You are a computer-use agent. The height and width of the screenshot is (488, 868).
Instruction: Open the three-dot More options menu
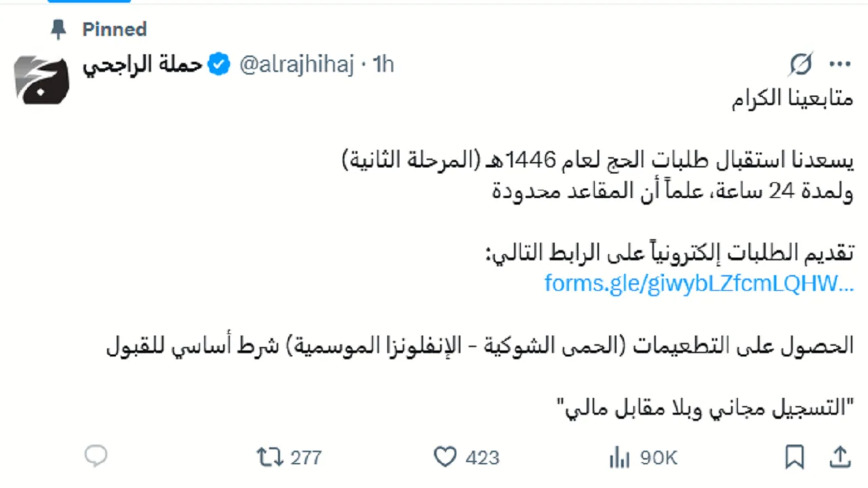[x=840, y=65]
